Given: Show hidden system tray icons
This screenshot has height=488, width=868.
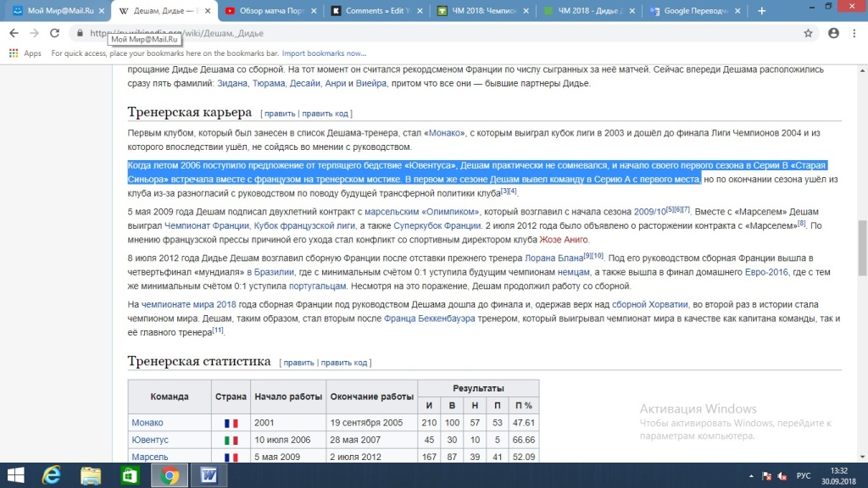Looking at the screenshot, I should coord(751,476).
